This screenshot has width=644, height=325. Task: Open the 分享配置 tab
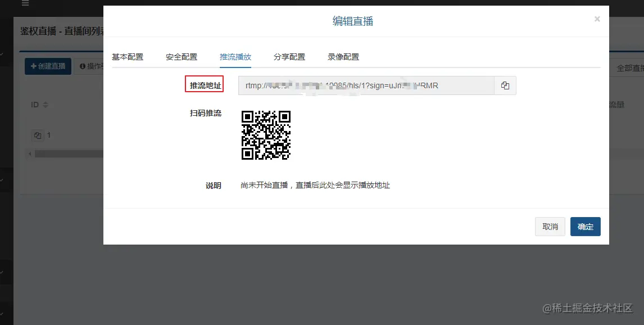pyautogui.click(x=289, y=57)
